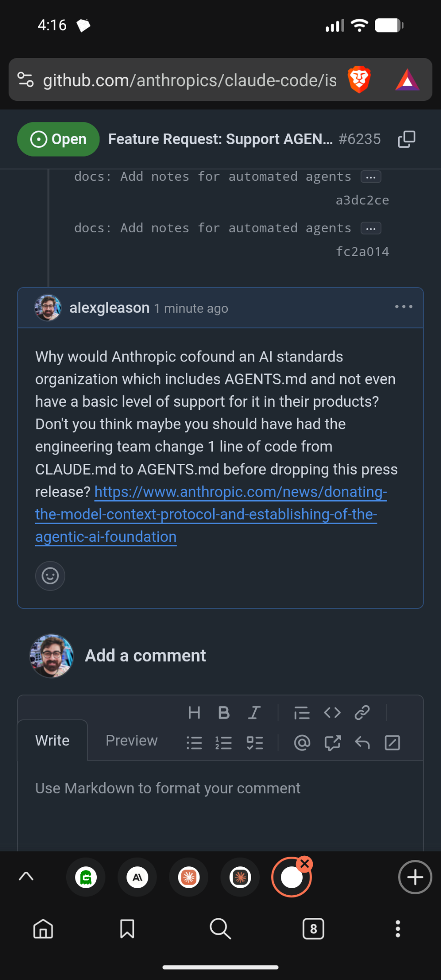
Task: Insert a quote using the quote icon
Action: point(302,713)
